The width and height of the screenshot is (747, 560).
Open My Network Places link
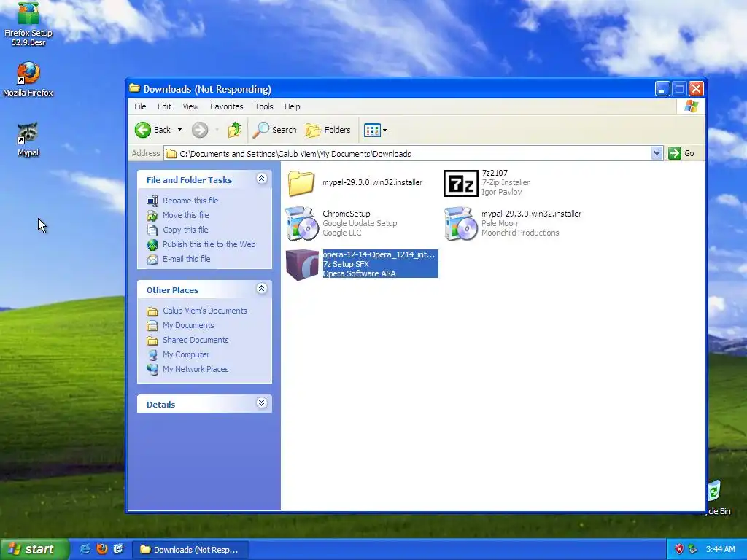coord(196,369)
